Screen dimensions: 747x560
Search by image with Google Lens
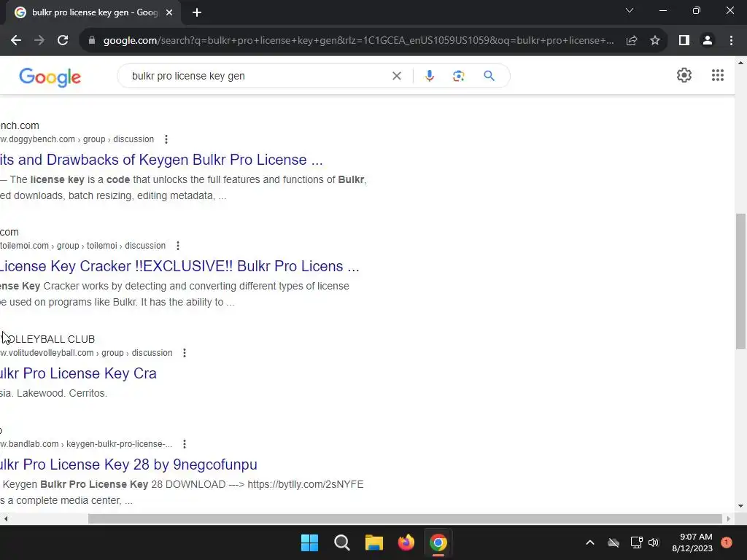tap(458, 76)
